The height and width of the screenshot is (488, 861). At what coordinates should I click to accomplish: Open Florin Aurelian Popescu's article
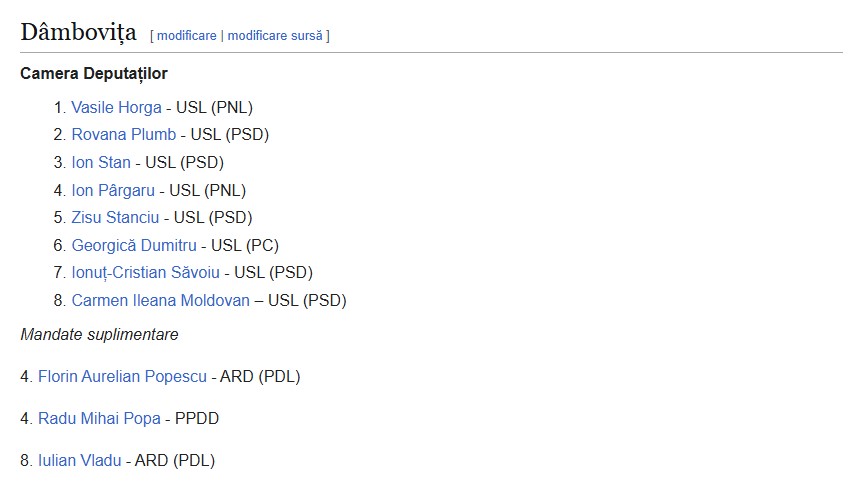click(122, 377)
